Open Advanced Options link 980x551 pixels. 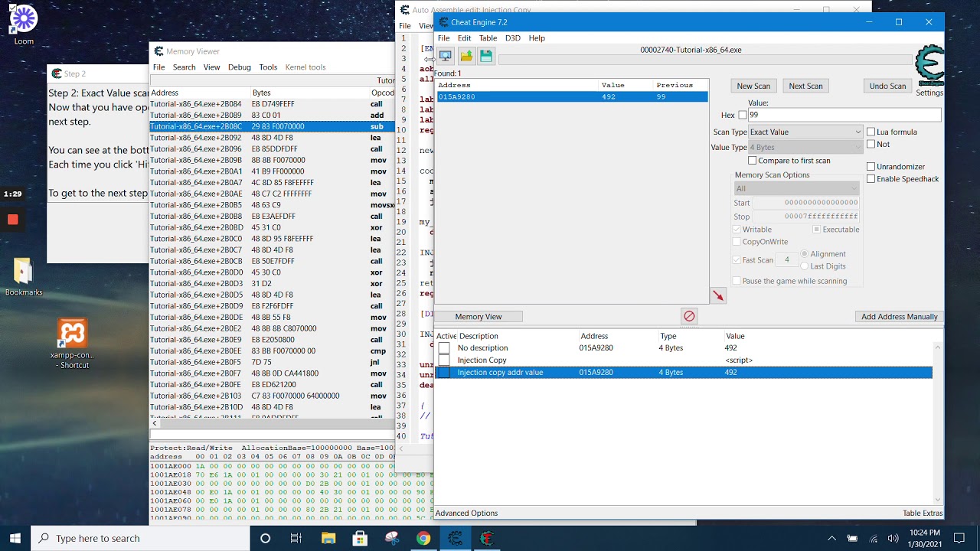(466, 513)
